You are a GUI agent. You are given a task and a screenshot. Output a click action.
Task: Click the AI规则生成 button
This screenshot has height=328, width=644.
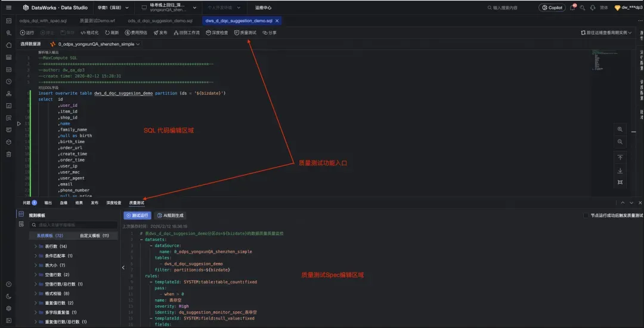point(170,215)
